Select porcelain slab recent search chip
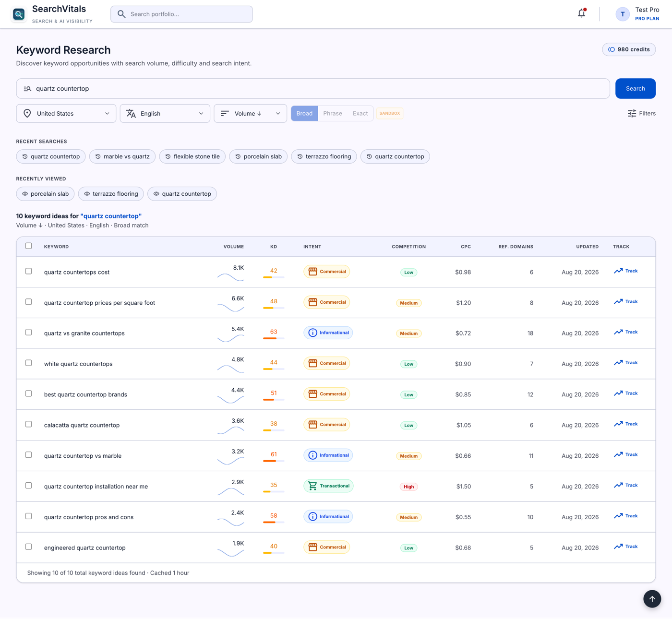 coord(258,156)
